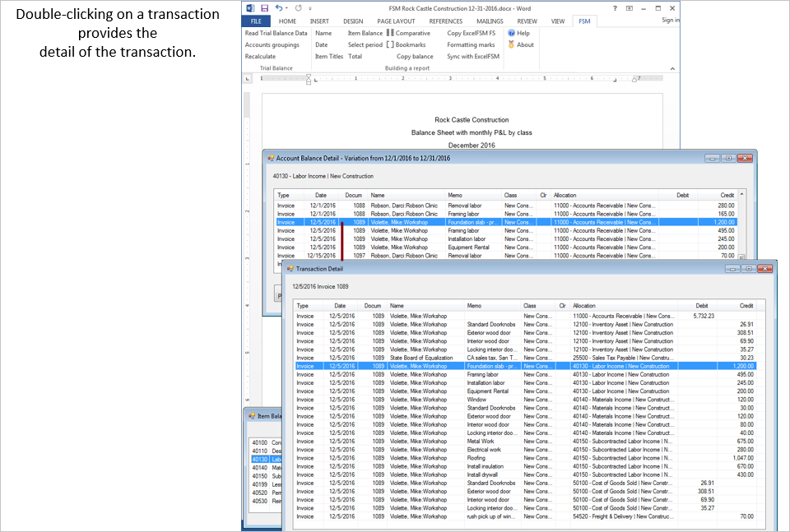Sort Transaction Detail by Allocation column

(x=624, y=306)
